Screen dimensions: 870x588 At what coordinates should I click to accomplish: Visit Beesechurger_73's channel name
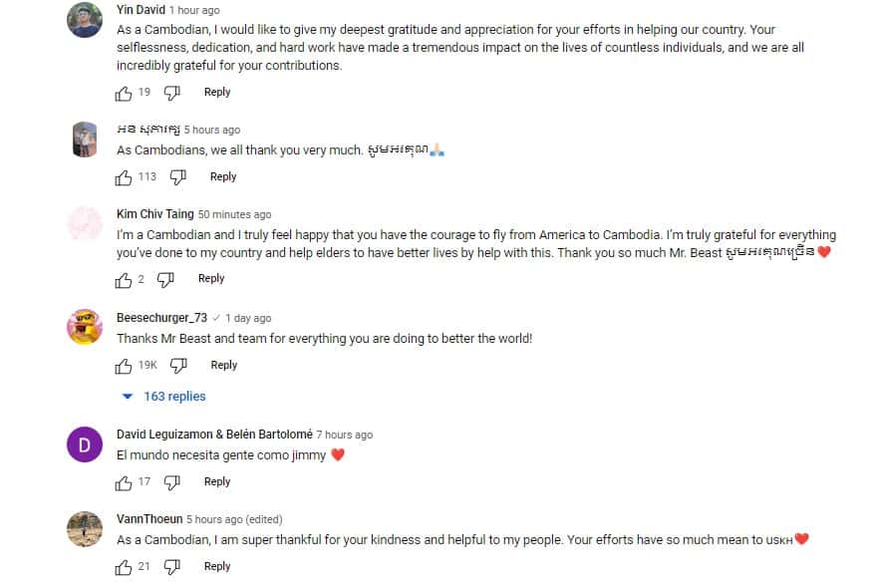click(159, 318)
